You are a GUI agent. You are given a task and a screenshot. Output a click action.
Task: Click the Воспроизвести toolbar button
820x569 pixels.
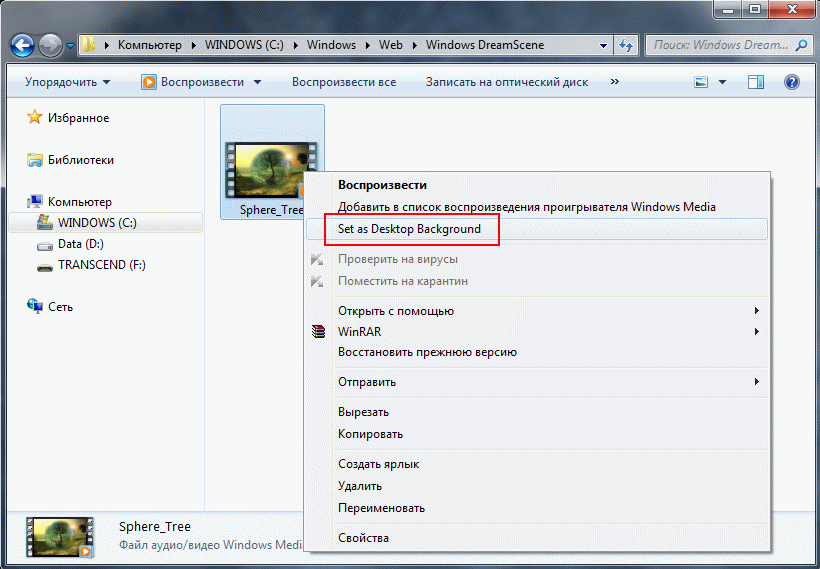point(195,82)
